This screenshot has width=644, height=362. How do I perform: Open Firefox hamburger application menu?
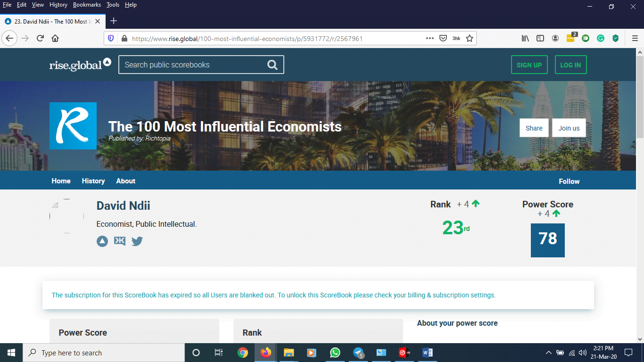coord(635,39)
